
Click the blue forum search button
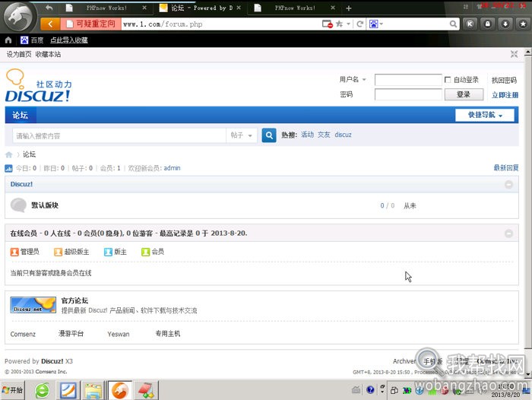[269, 135]
